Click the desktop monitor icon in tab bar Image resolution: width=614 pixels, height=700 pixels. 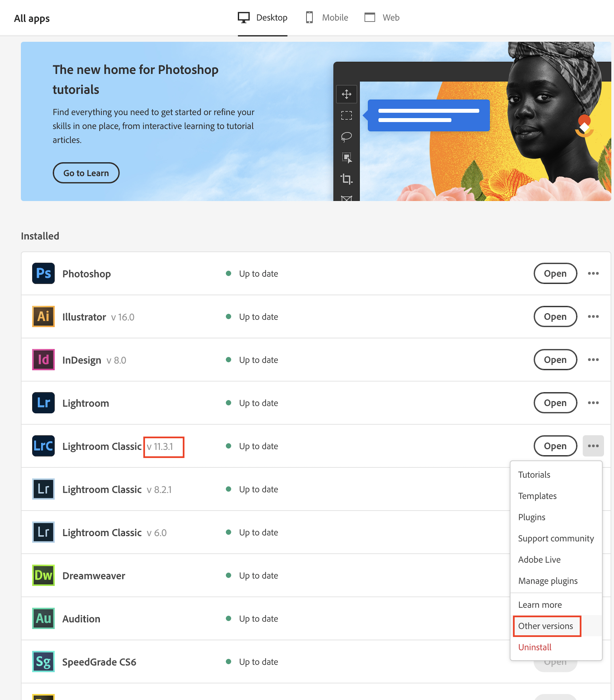[244, 17]
